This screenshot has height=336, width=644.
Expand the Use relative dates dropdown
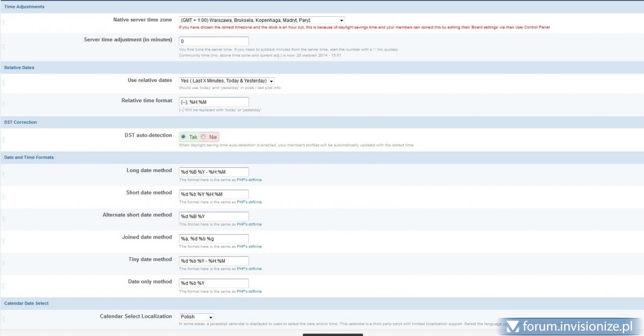pyautogui.click(x=226, y=81)
